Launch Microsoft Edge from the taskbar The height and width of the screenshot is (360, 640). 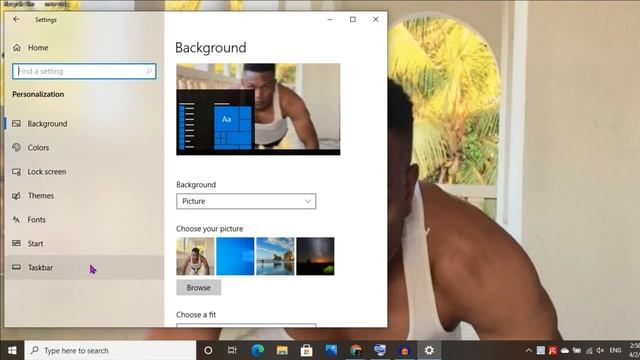click(x=258, y=350)
